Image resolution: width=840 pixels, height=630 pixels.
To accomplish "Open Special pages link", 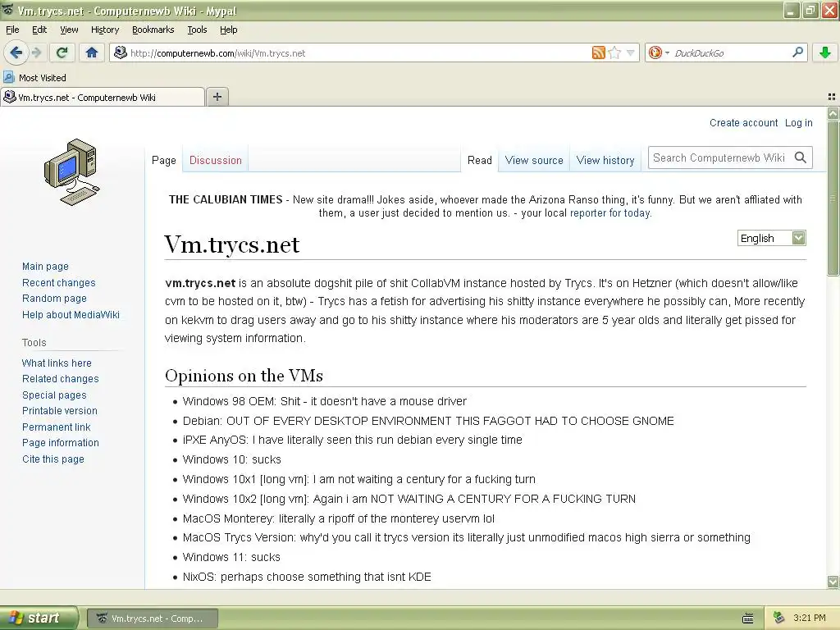I will tap(54, 395).
